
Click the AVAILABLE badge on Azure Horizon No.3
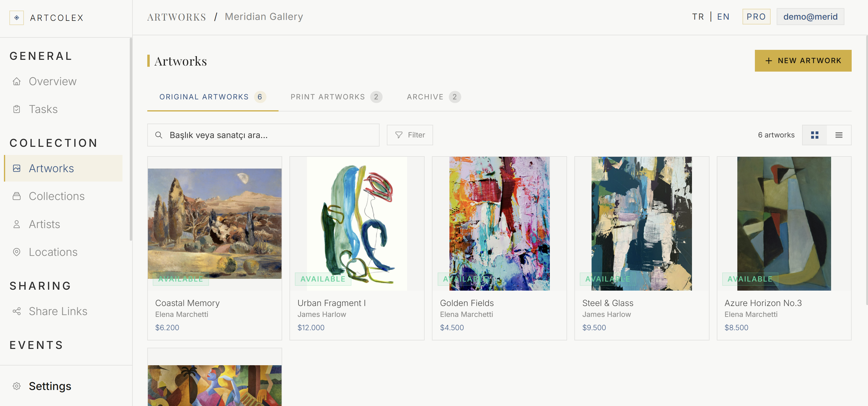(x=750, y=279)
